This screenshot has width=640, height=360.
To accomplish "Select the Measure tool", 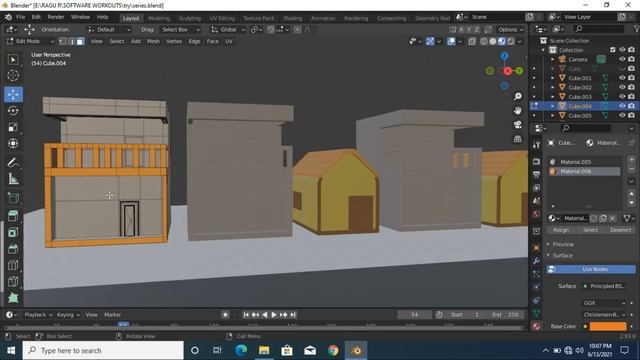I will click(x=13, y=179).
